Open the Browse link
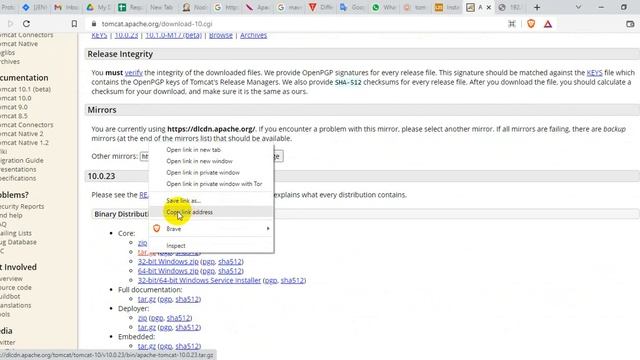This screenshot has width=640, height=360. click(221, 36)
